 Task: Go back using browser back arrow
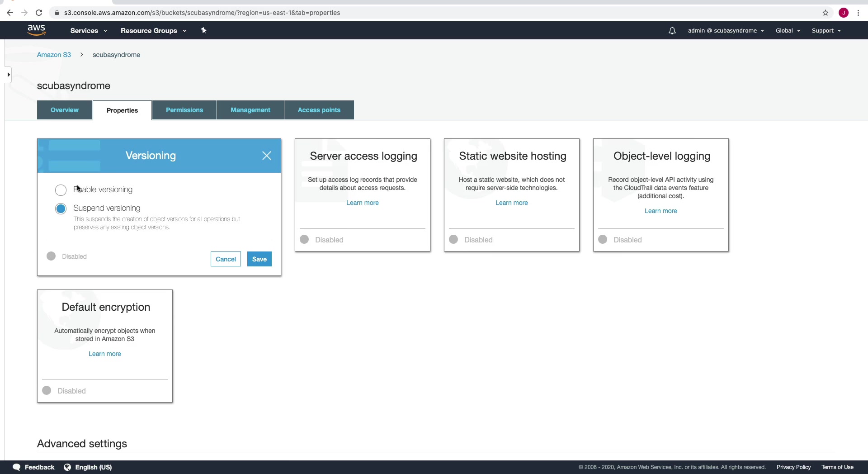pos(10,13)
